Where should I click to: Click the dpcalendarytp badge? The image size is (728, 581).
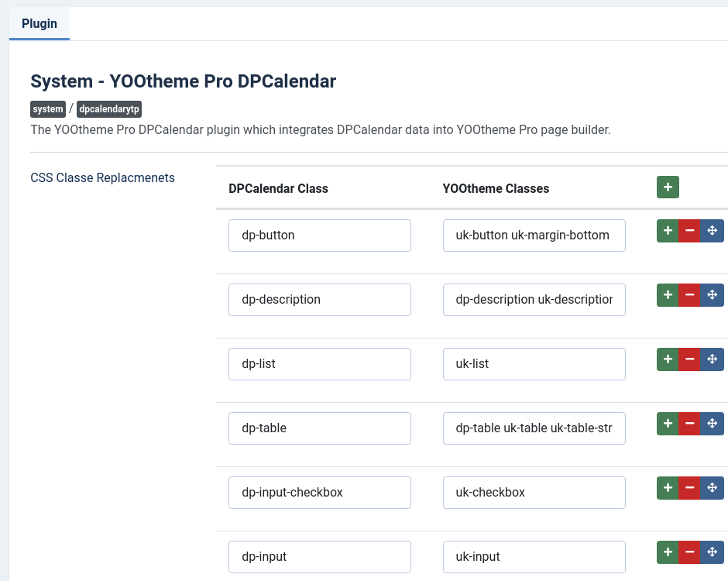pos(108,108)
